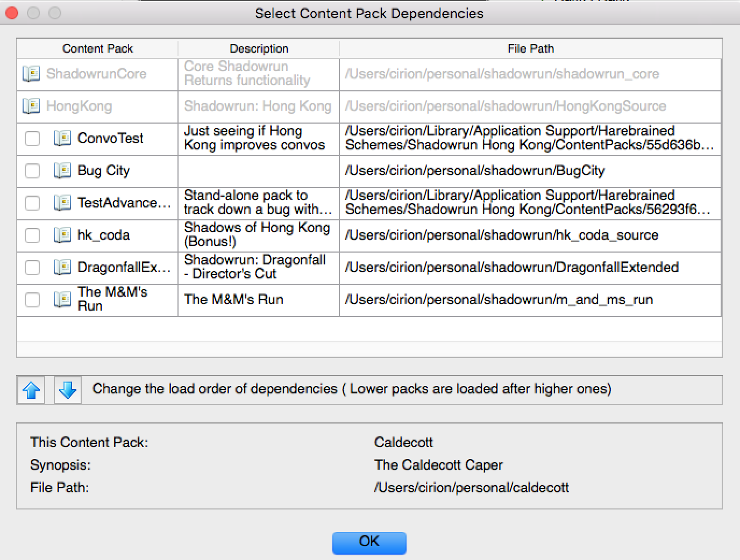This screenshot has height=560, width=740.
Task: Click the hk_coda_source file path
Action: pos(502,235)
